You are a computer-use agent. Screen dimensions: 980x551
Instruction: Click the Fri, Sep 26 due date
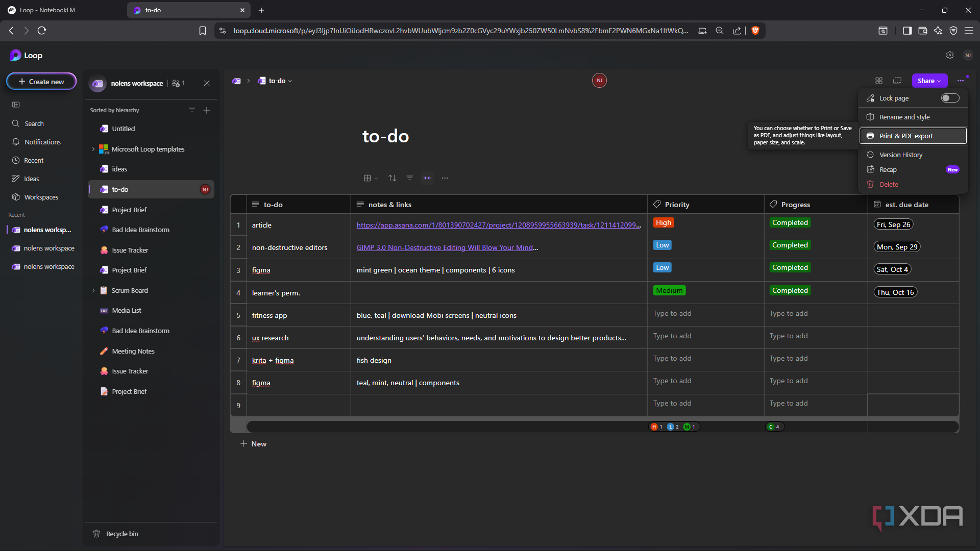[894, 224]
